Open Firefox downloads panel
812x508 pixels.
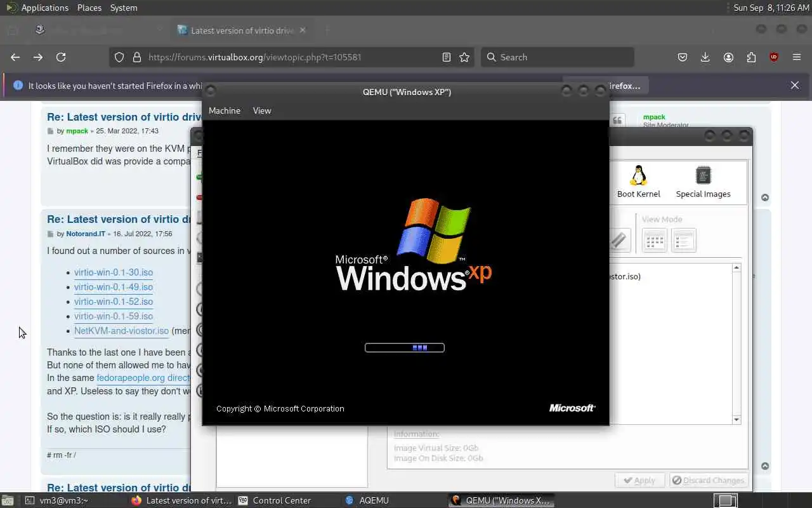[705, 57]
